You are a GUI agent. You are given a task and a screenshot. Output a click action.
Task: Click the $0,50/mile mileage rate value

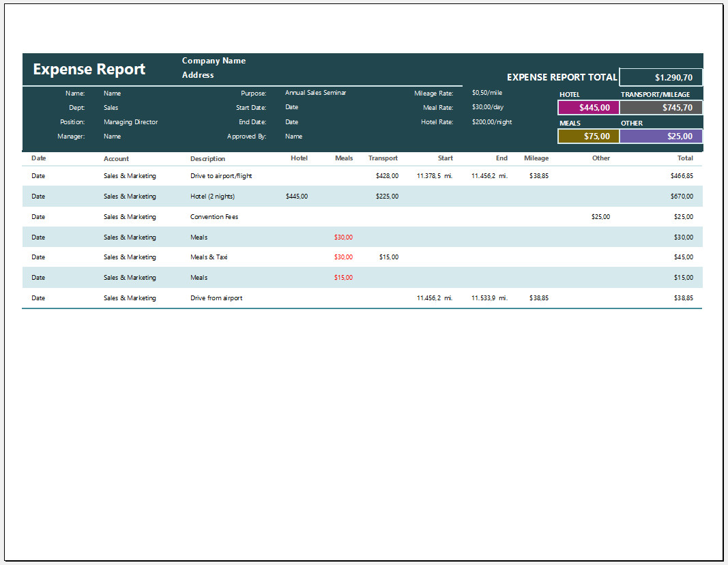[x=486, y=93]
